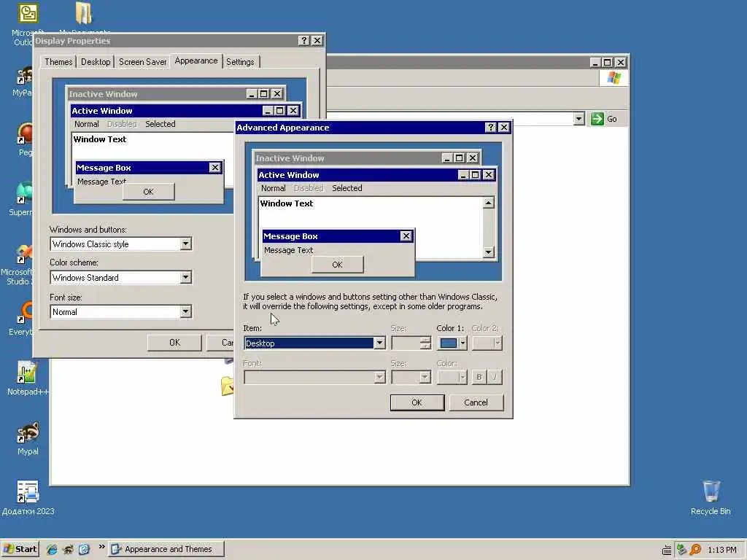Click the green Go arrow button
This screenshot has width=747, height=560.
click(597, 119)
